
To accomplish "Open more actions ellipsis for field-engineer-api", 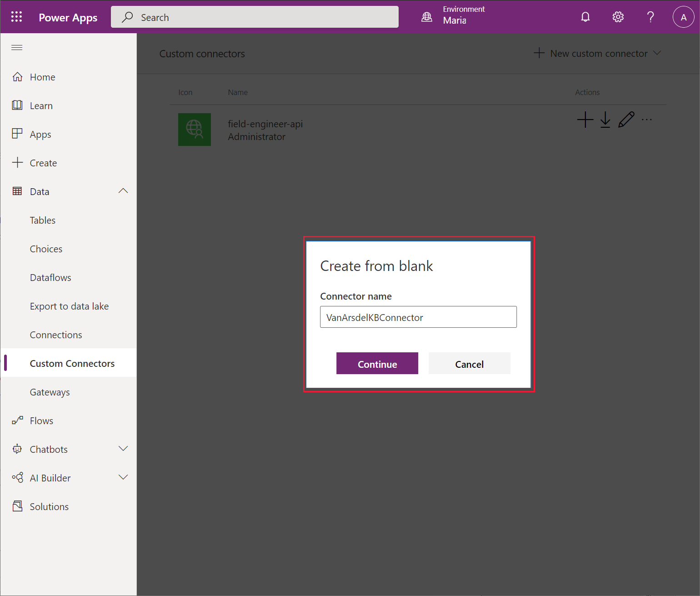I will coord(647,120).
